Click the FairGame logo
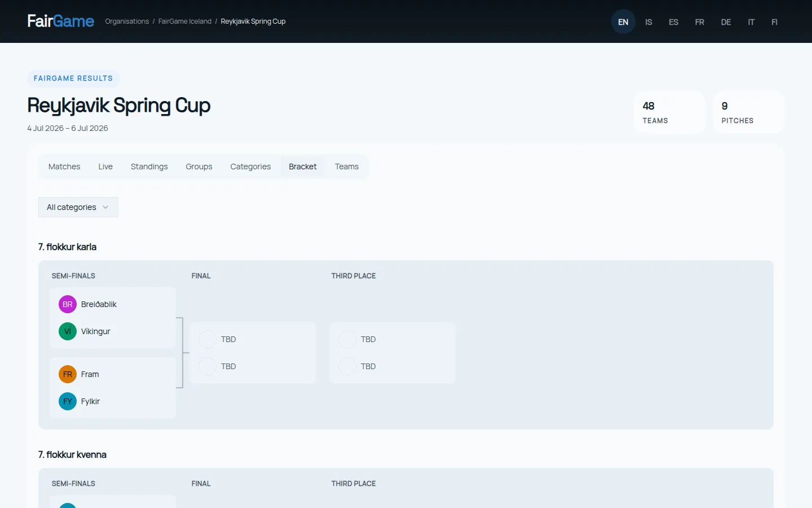 (61, 21)
